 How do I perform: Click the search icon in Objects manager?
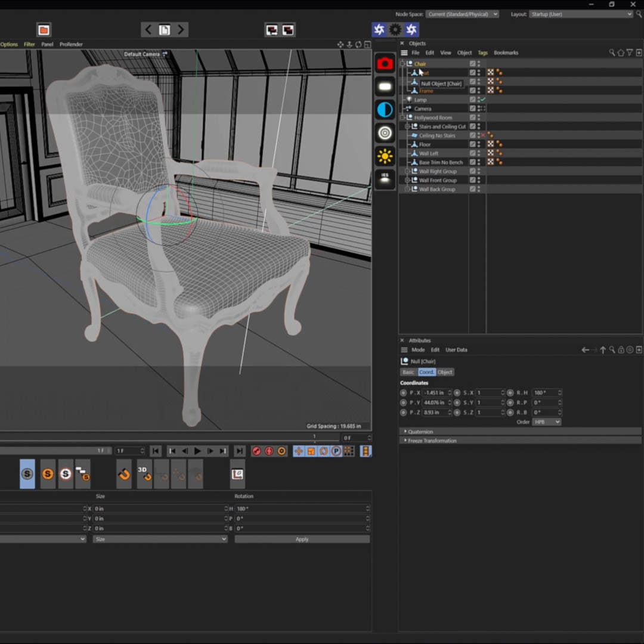point(612,52)
